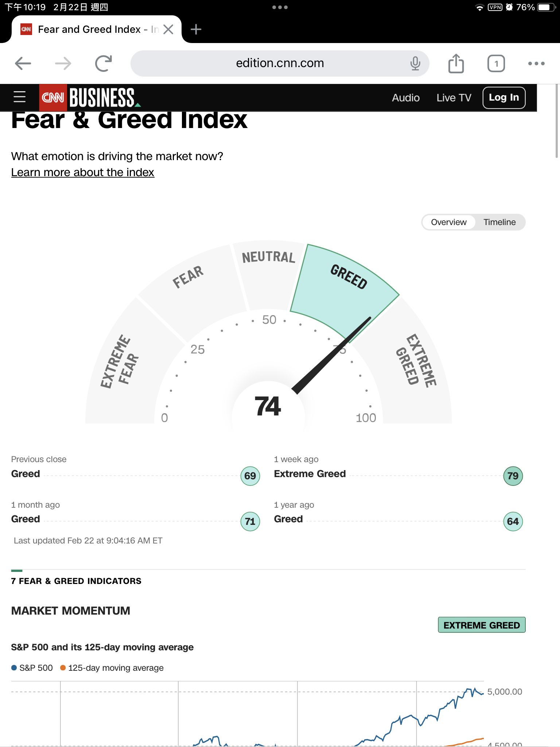Switch to the Timeline view
Image resolution: width=560 pixels, height=747 pixels.
(499, 222)
